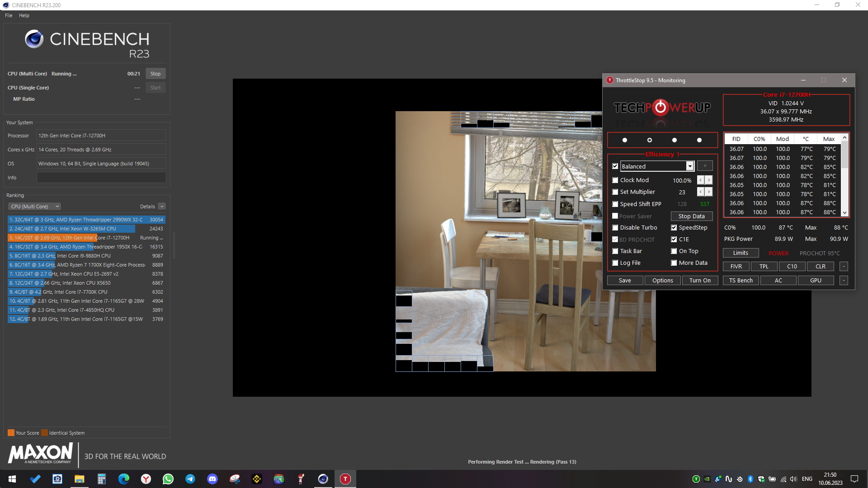This screenshot has height=488, width=868.
Task: Uncheck the C1E checkbox
Action: (674, 239)
